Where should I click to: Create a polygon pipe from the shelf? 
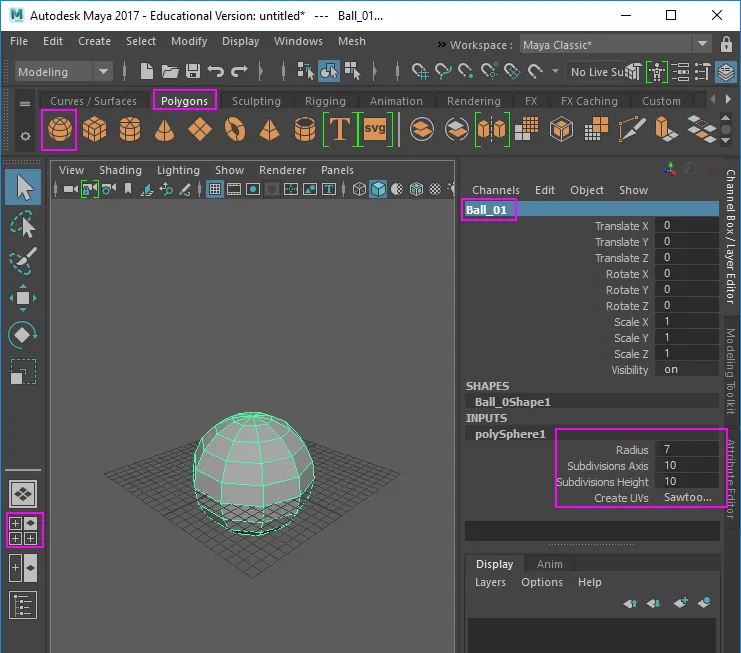pos(305,129)
